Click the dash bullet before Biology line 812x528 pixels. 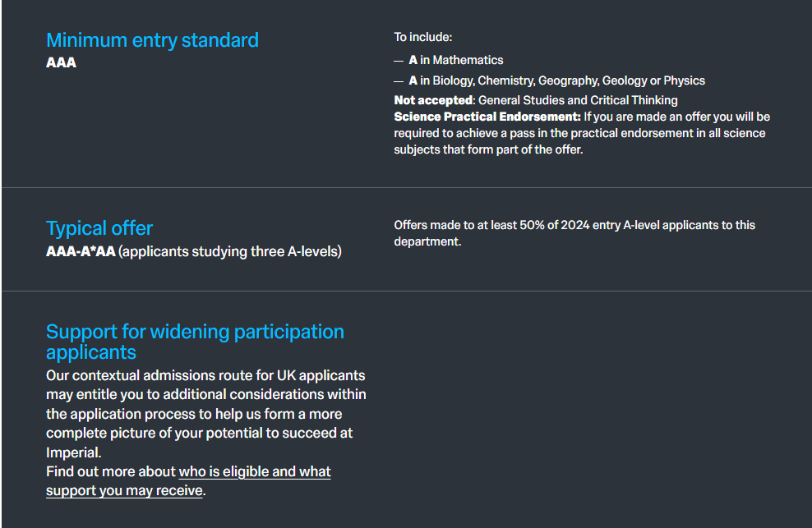[x=399, y=81]
